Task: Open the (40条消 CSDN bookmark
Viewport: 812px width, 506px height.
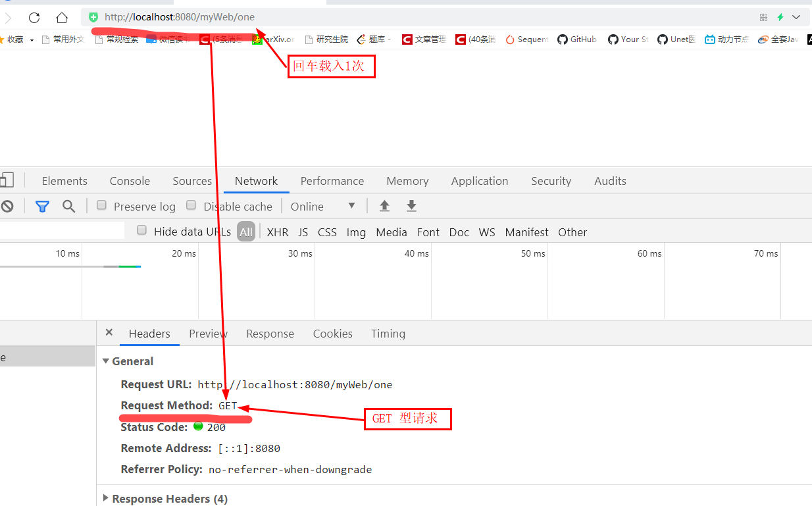Action: [476, 39]
